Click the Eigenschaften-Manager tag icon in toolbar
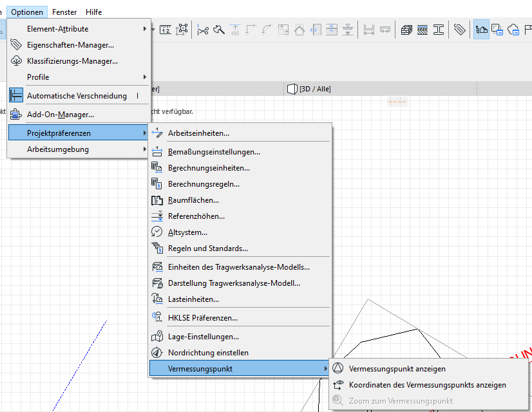The width and height of the screenshot is (532, 412). (x=459, y=30)
